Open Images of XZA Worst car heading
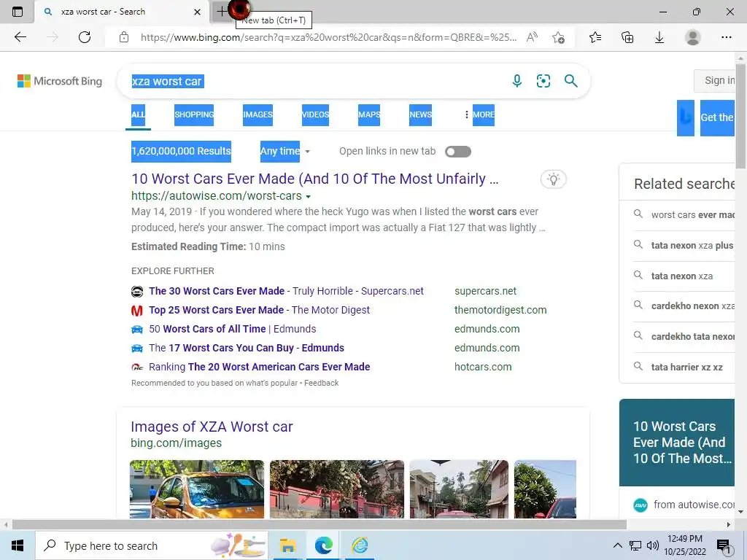This screenshot has width=747, height=560. pos(212,427)
